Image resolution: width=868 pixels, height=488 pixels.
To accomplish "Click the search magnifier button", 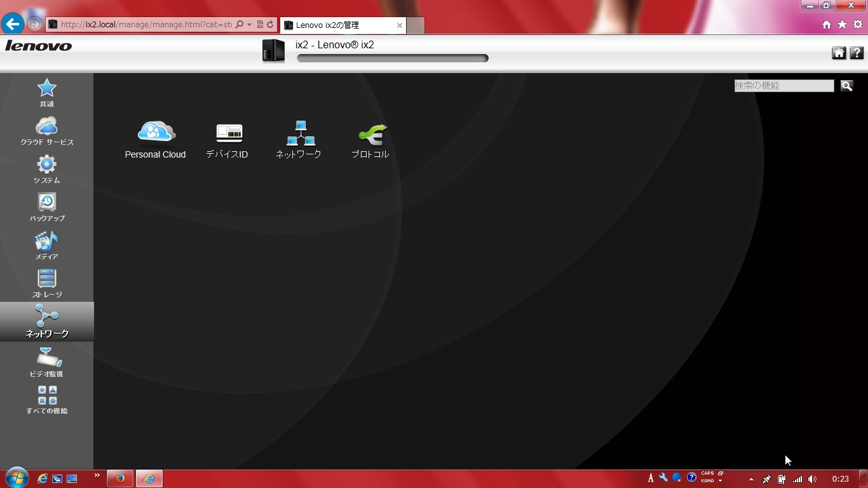I will click(x=846, y=86).
